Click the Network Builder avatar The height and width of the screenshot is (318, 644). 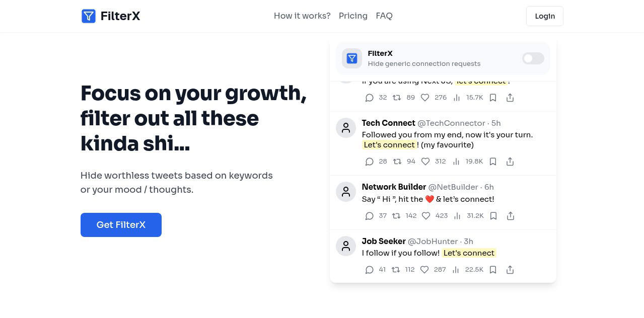[x=346, y=192]
